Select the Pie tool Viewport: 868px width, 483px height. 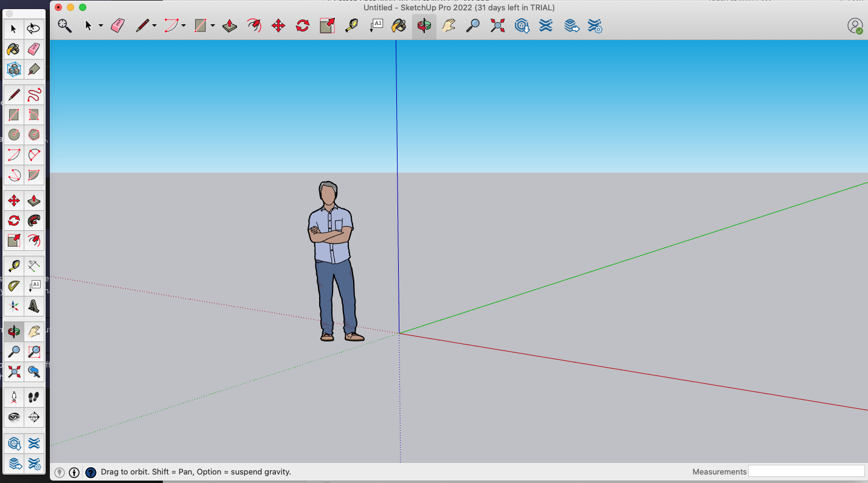34,175
